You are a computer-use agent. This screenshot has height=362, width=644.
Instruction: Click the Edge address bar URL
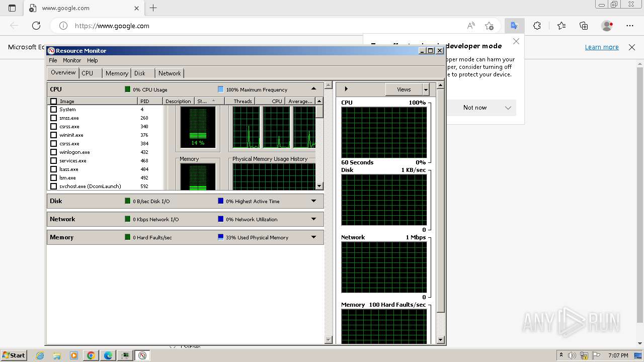[x=112, y=26]
